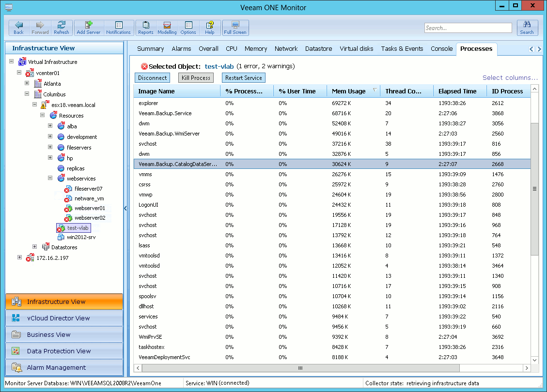The image size is (547, 392).
Task: Click the horizontal scrollbar thumb of process list
Action: tap(300, 368)
